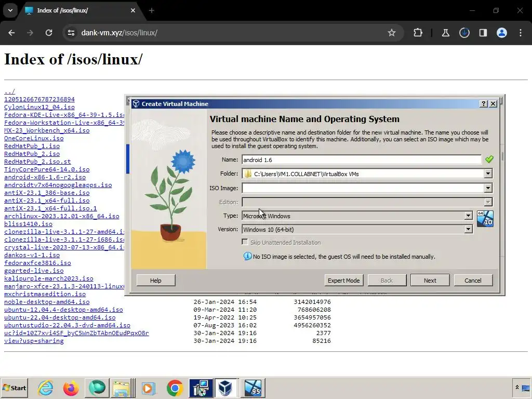Open bliss1410.iso link
The width and height of the screenshot is (532, 399).
pyautogui.click(x=28, y=224)
